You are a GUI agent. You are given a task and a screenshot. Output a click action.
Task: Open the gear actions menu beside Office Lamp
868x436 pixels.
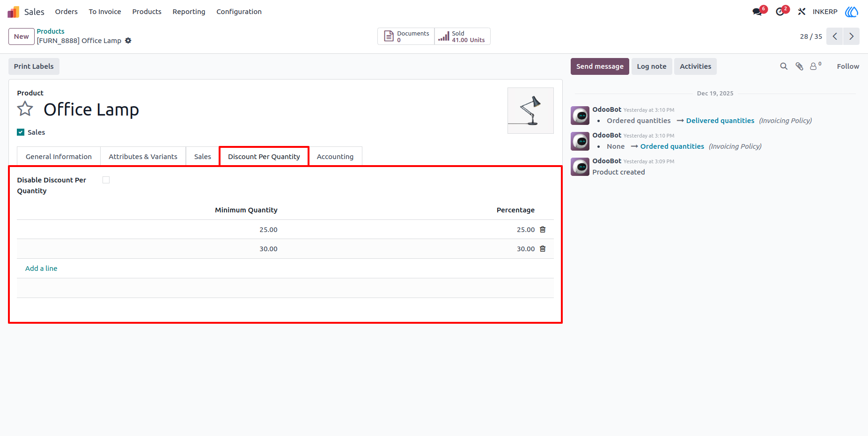128,41
